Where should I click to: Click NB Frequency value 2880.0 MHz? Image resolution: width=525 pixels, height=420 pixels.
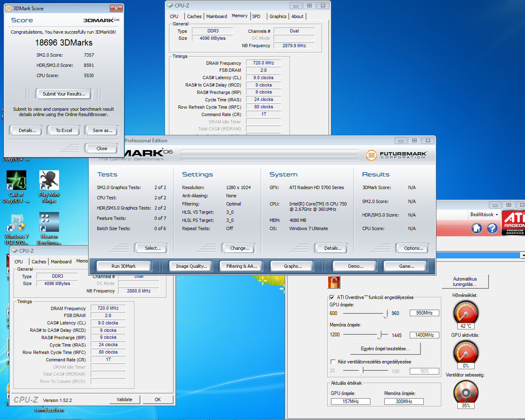pyautogui.click(x=139, y=291)
